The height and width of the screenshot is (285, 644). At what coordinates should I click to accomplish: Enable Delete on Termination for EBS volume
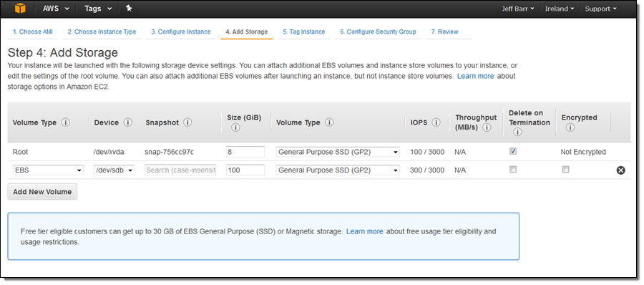(x=513, y=170)
